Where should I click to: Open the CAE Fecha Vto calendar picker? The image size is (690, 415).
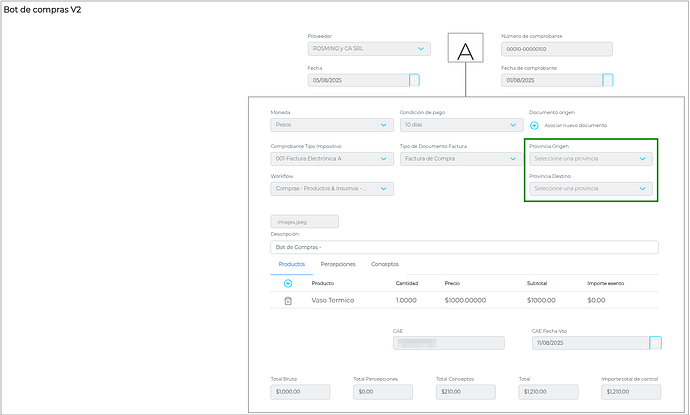656,343
